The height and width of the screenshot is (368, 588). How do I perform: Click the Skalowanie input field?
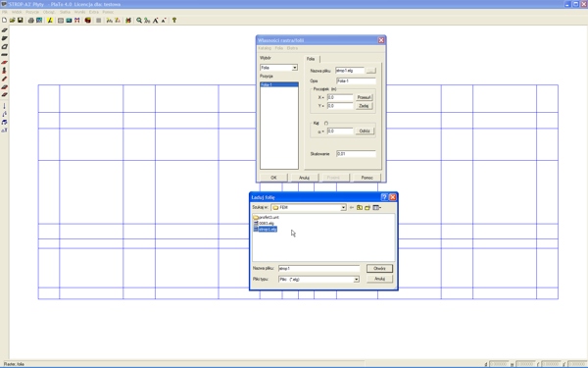356,154
